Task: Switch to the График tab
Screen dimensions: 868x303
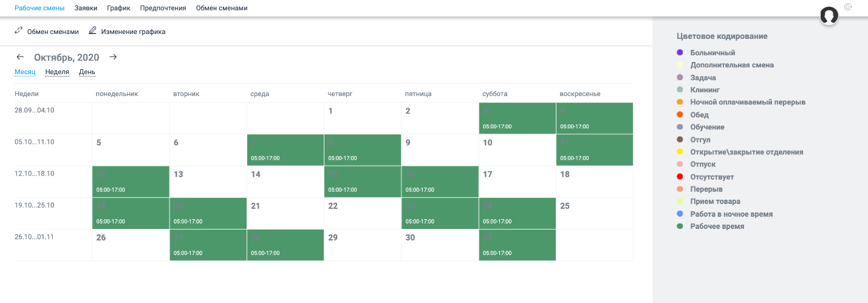Action: click(x=118, y=9)
